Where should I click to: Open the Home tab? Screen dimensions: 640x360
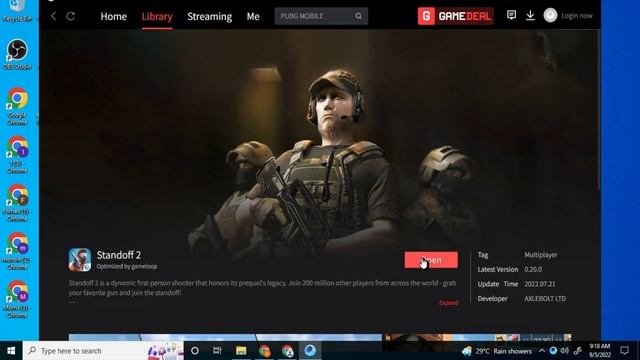tap(113, 16)
